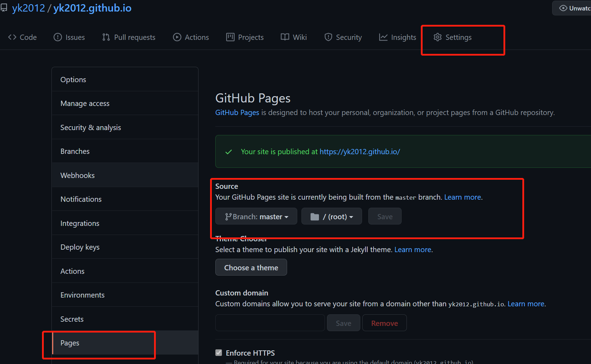
Task: Select Manage access in sidebar
Action: point(125,104)
